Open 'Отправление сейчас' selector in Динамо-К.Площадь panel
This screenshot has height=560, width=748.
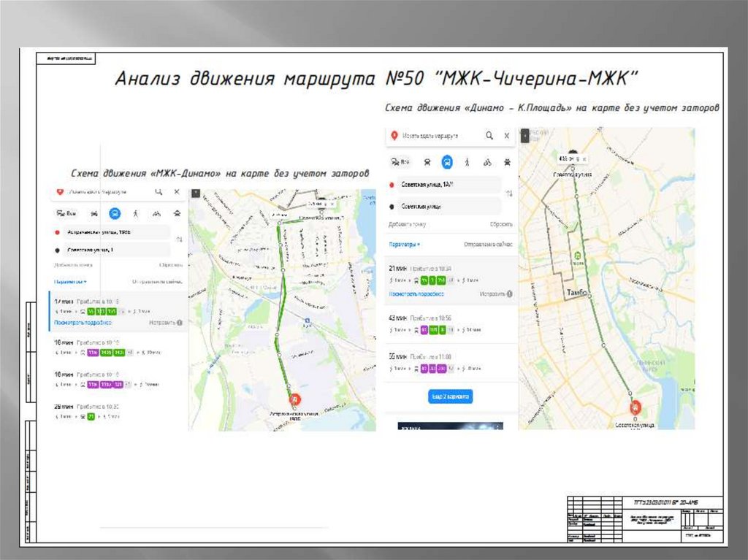click(488, 245)
